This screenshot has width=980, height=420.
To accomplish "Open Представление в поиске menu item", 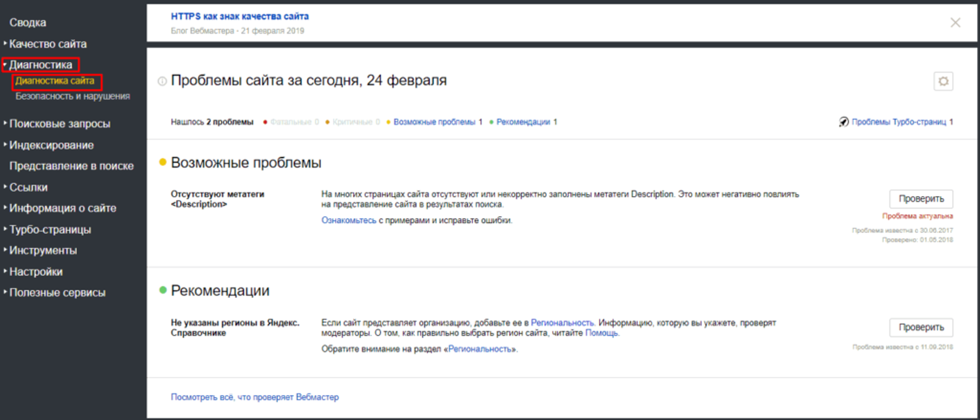I will pos(71,166).
